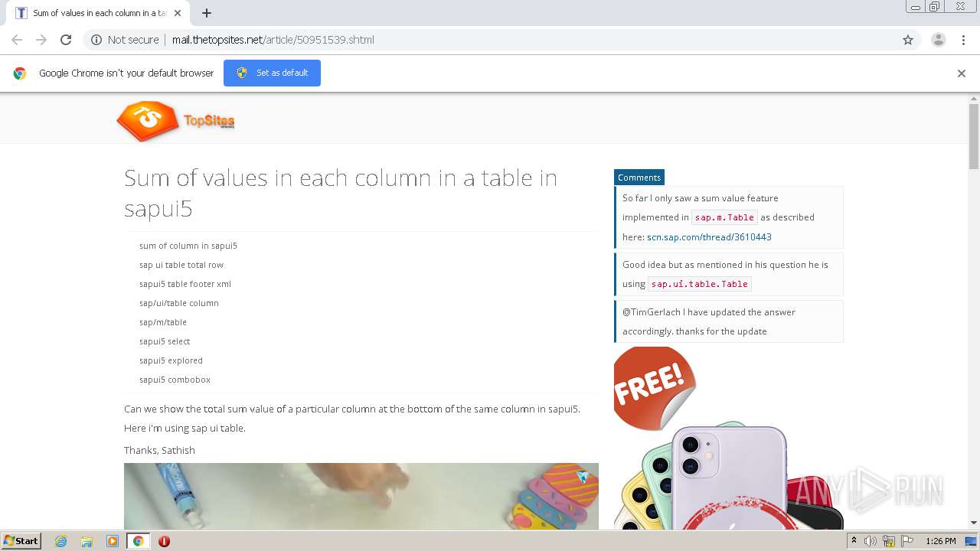The image size is (980, 551).
Task: Click the small ad info icon on video
Action: (x=583, y=477)
